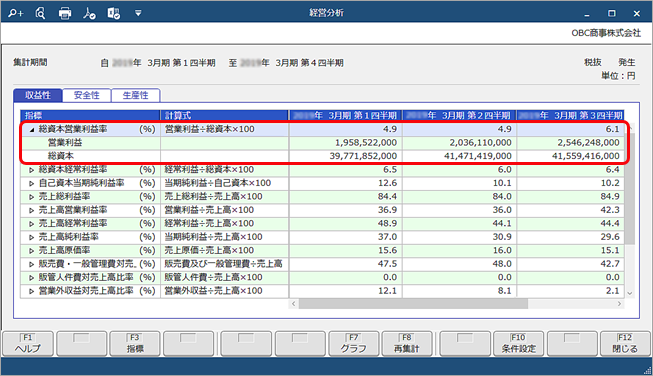
Task: Expand the 売上高経常利益率 row
Action: tap(32, 224)
